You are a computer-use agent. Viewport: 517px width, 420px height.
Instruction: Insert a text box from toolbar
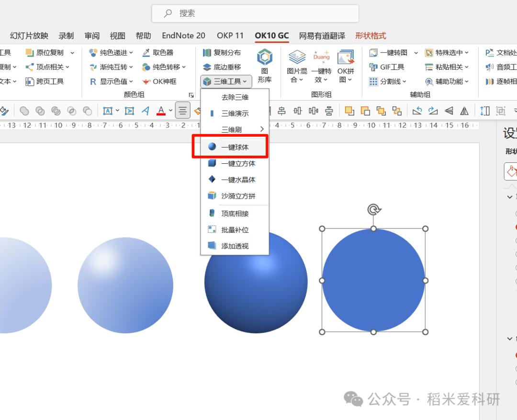click(108, 111)
